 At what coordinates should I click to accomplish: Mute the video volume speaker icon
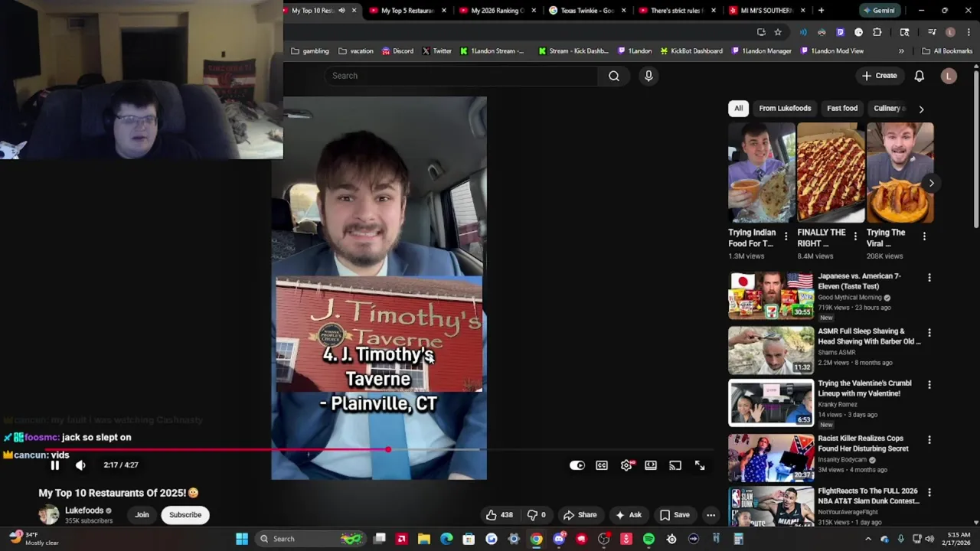80,465
